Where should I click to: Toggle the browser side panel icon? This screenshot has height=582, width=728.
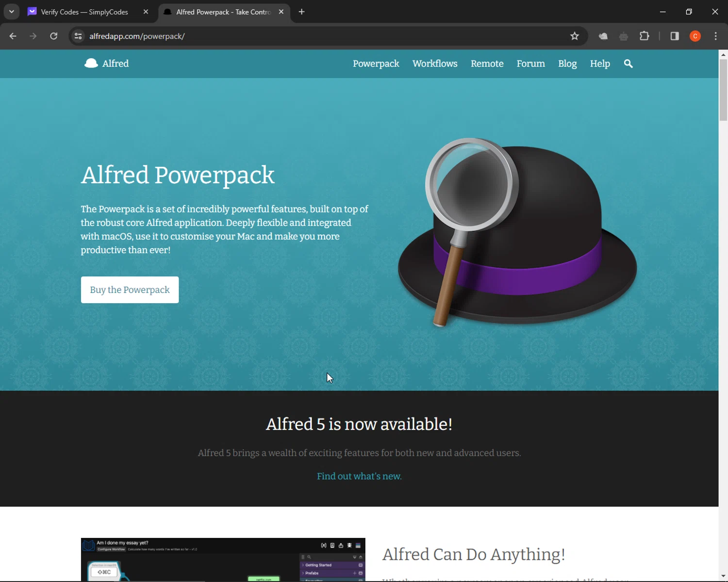[675, 36]
